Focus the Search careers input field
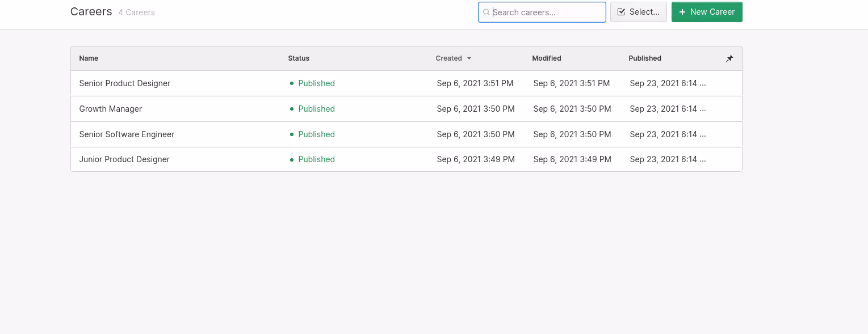Viewport: 868px width, 334px height. pyautogui.click(x=542, y=12)
